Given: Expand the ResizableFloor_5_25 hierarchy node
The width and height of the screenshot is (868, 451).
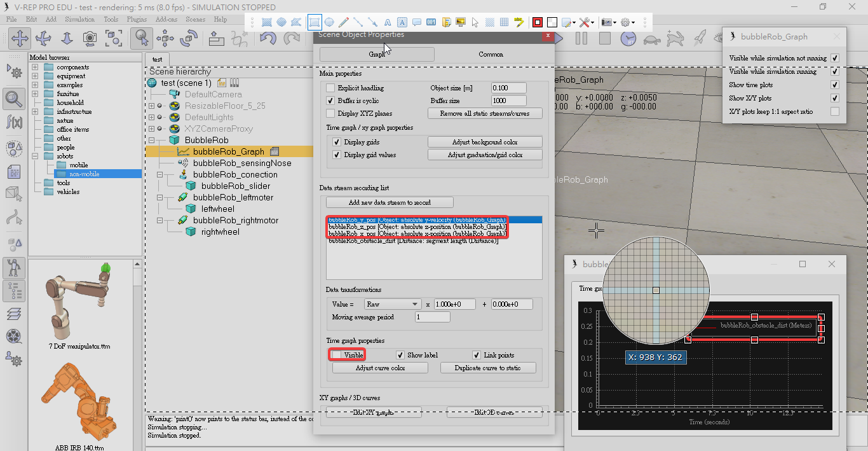Looking at the screenshot, I should coord(152,106).
